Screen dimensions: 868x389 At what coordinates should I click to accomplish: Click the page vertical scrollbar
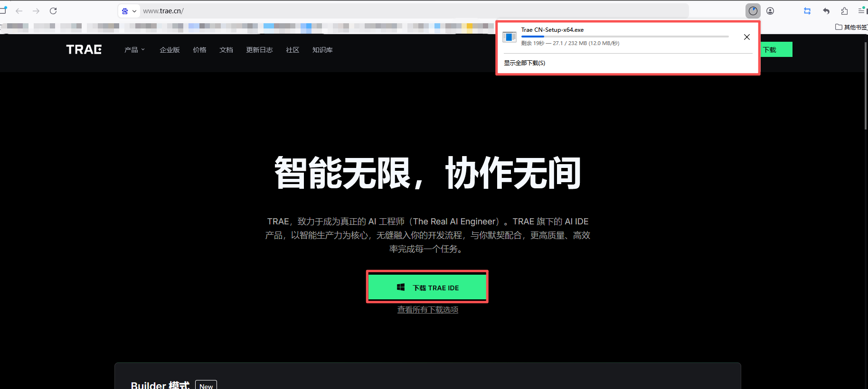coord(865,85)
